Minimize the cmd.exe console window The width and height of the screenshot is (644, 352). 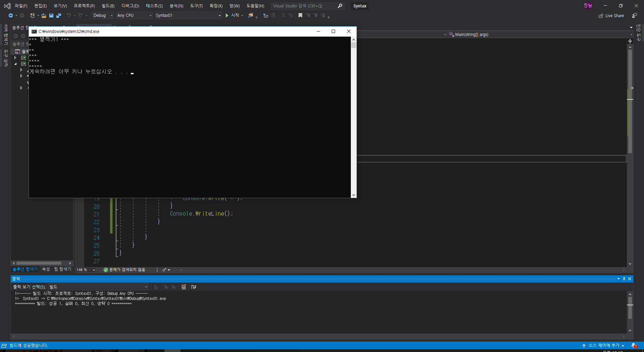[x=318, y=31]
